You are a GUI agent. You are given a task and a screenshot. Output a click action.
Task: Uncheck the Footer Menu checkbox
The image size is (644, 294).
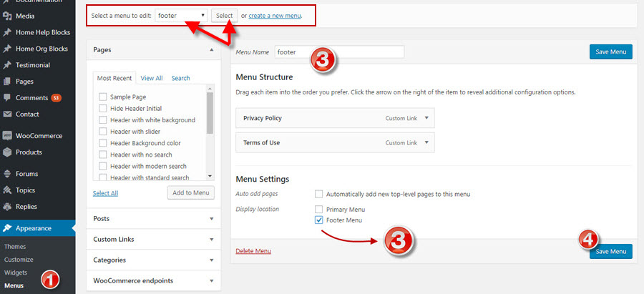pyautogui.click(x=318, y=220)
